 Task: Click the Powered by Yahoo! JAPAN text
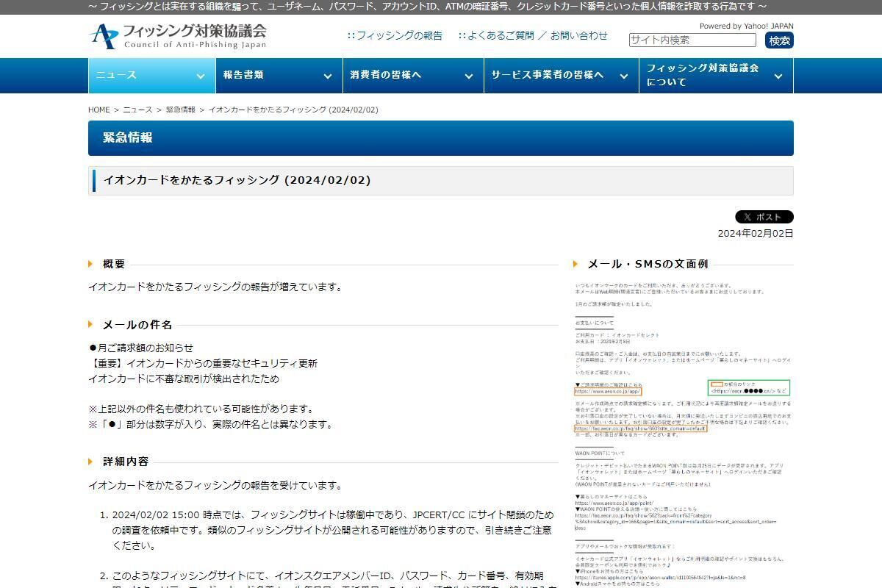click(746, 26)
